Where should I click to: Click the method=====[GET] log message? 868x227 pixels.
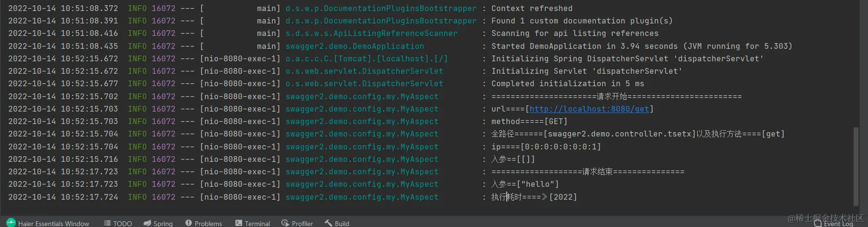(x=529, y=121)
